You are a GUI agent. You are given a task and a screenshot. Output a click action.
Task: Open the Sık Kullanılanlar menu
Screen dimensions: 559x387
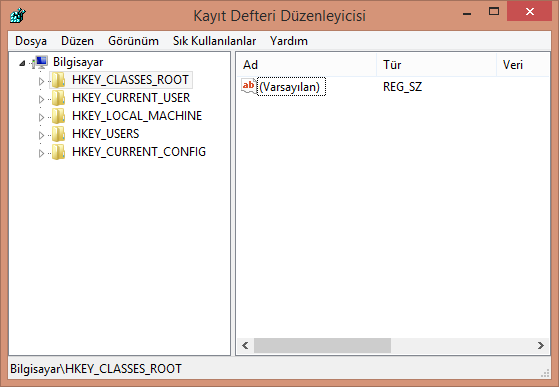(x=214, y=41)
